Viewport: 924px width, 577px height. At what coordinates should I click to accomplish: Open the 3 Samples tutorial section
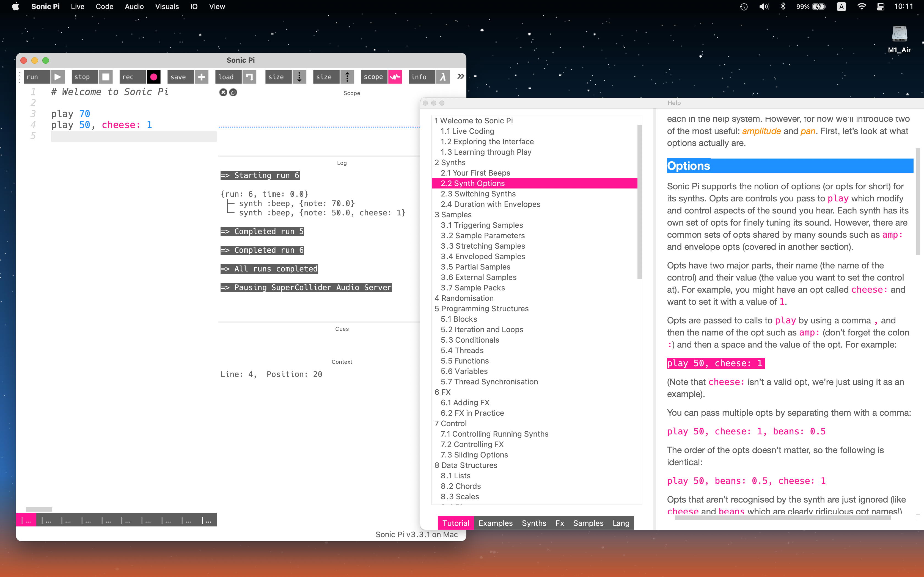click(x=453, y=215)
